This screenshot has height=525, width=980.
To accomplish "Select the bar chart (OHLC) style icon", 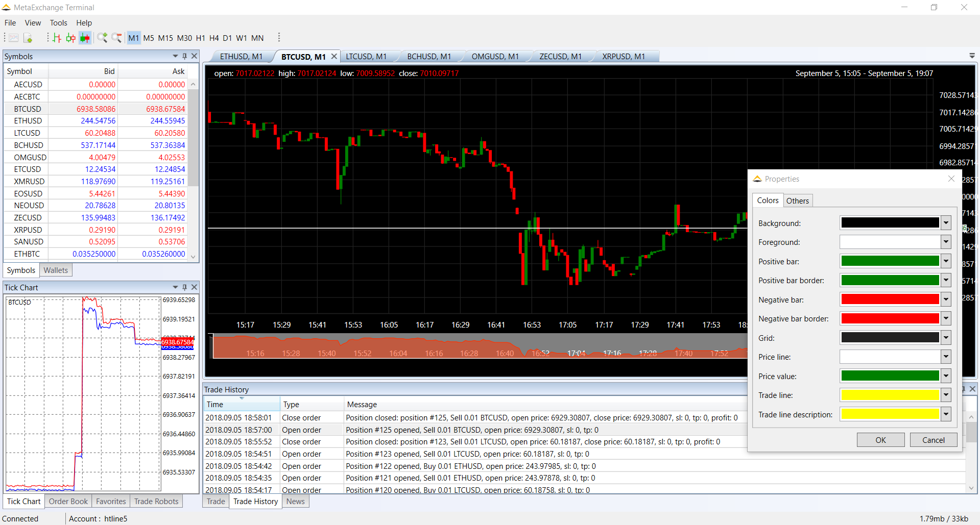I will pyautogui.click(x=57, y=38).
